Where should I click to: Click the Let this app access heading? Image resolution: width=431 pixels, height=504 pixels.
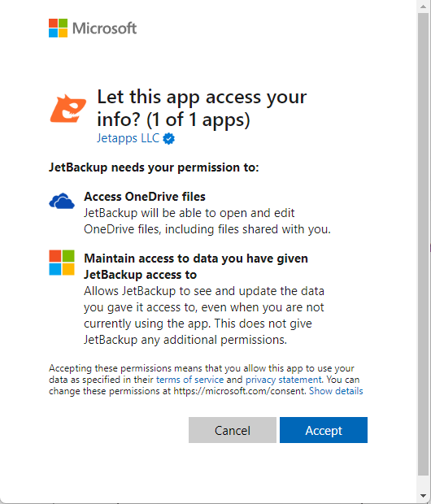click(202, 108)
